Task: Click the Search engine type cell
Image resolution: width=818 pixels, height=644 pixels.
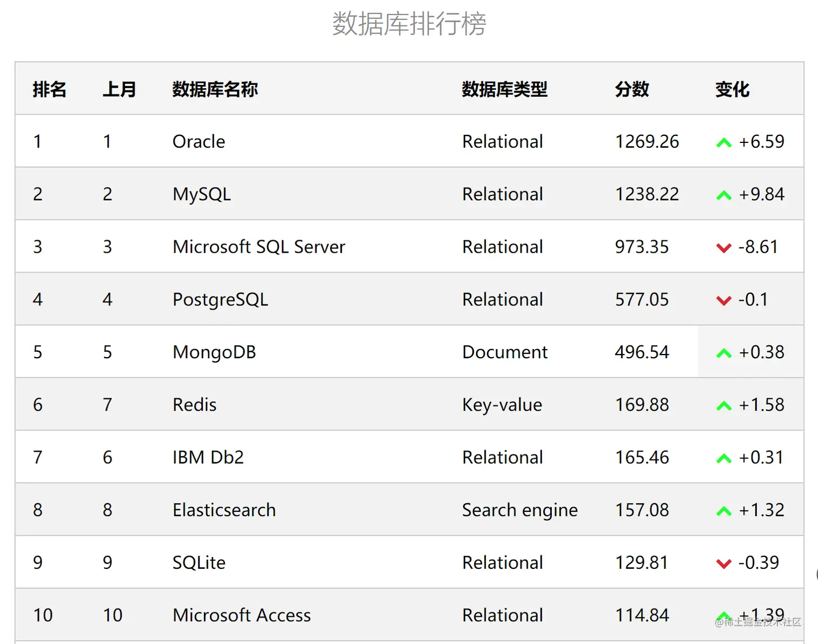Action: (520, 510)
